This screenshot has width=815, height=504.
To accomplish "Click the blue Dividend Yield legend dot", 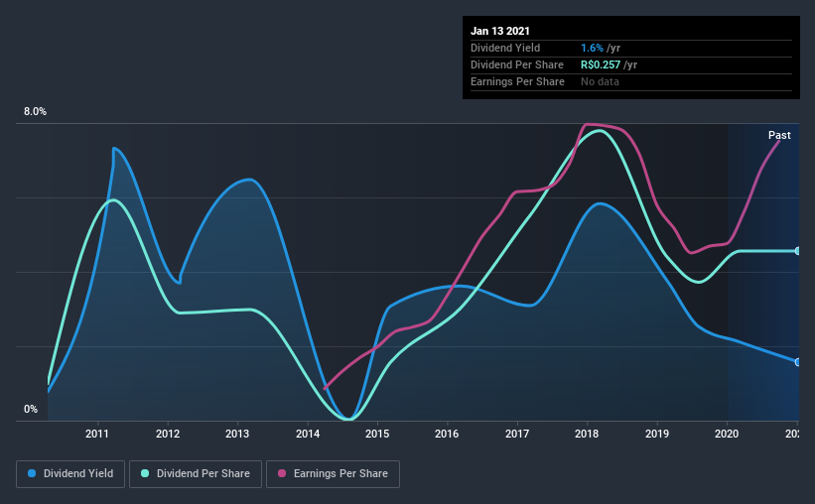I will pos(32,473).
